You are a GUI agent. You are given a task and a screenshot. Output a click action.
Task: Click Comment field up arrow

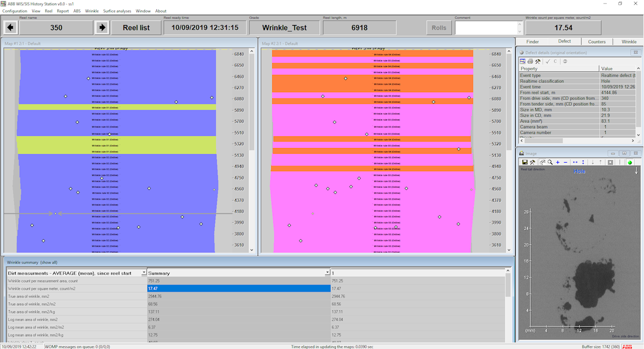[520, 24]
